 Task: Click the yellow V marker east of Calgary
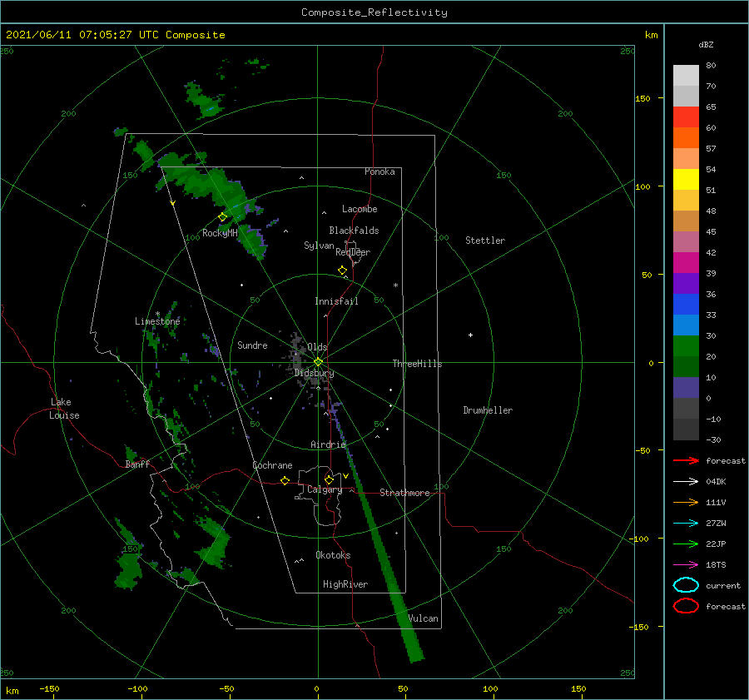point(346,476)
